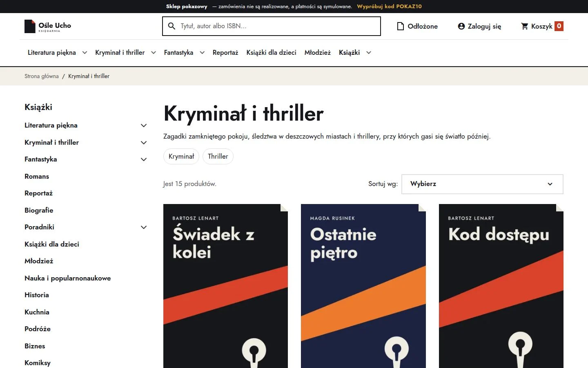Open Reportaż category in the sidebar
This screenshot has height=368, width=588.
click(x=39, y=193)
